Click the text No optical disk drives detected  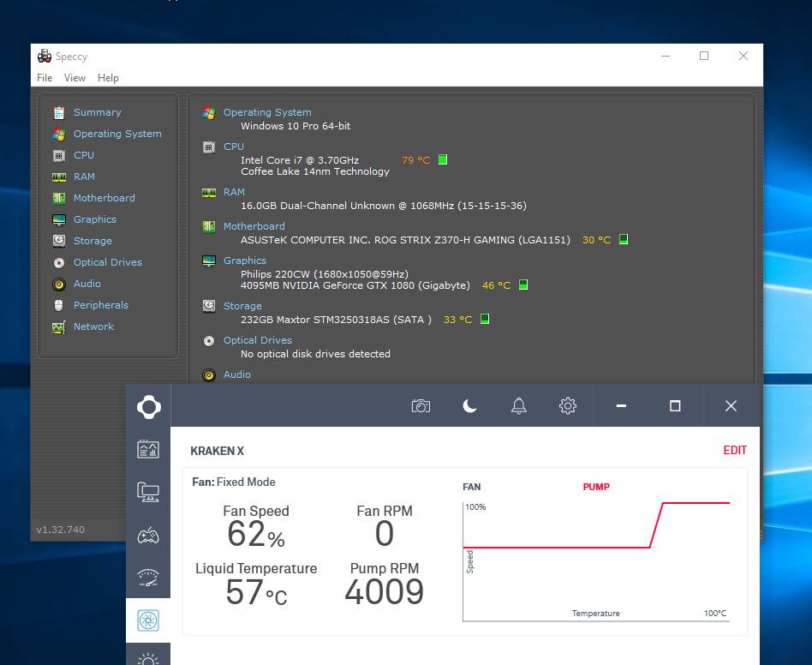pyautogui.click(x=315, y=354)
